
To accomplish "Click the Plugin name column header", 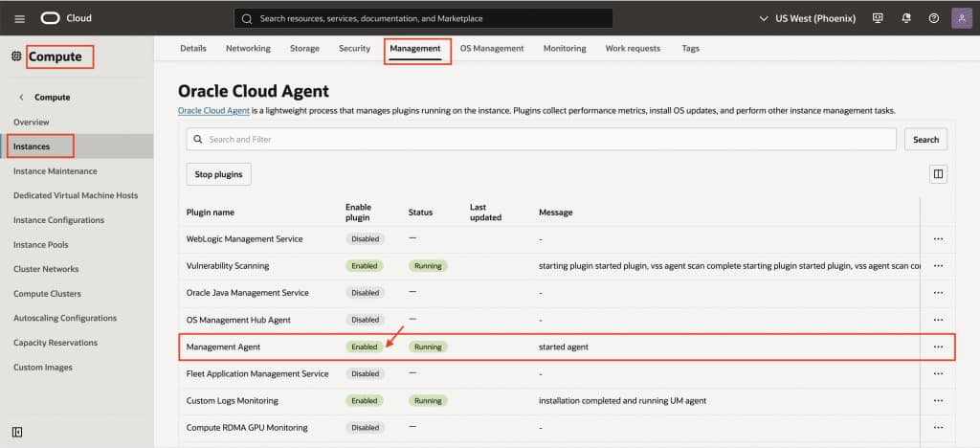I will [211, 213].
